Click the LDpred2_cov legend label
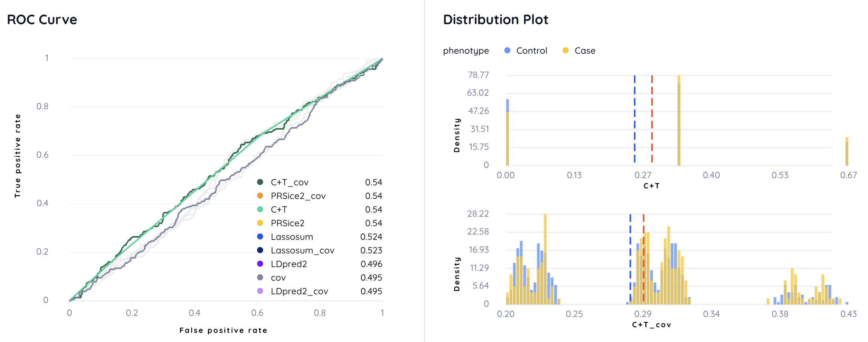 click(x=299, y=291)
